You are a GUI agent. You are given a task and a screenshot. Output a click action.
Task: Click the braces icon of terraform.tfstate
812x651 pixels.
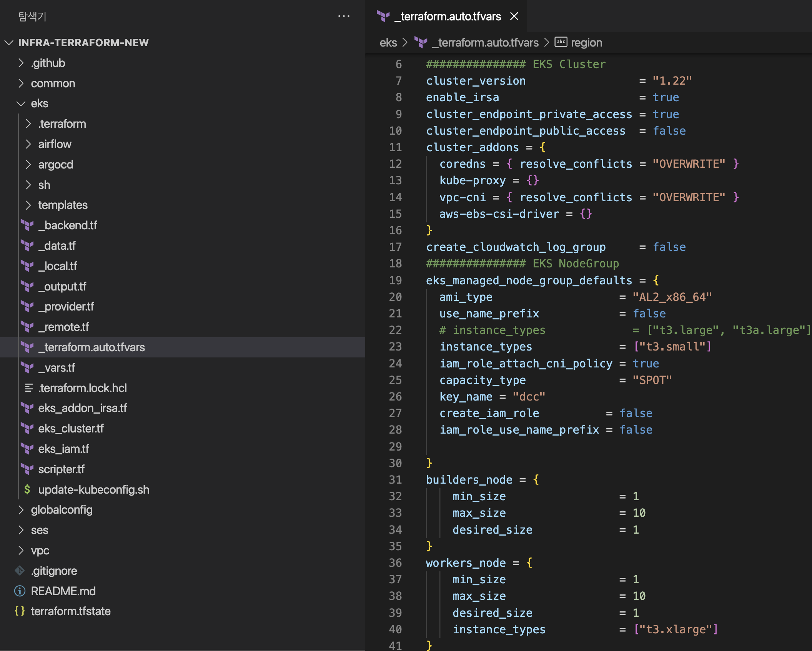click(20, 611)
